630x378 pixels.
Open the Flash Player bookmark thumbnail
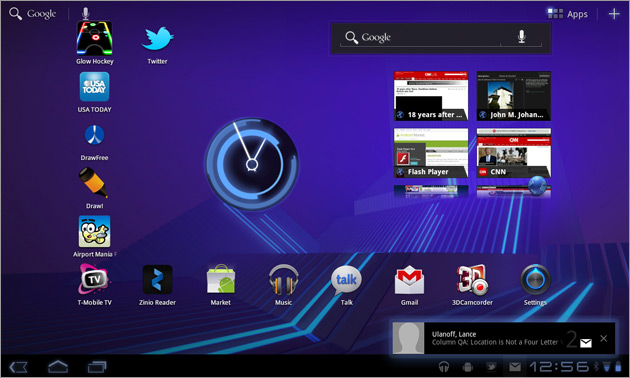(x=431, y=153)
